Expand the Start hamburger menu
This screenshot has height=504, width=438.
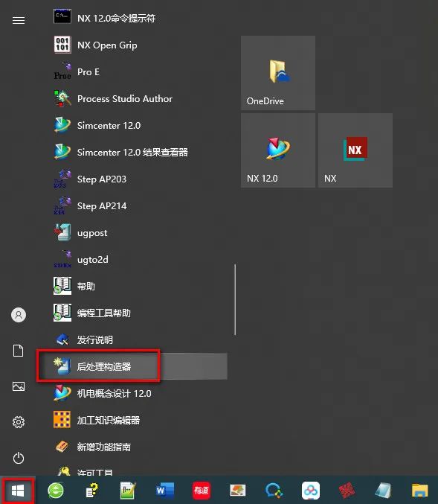19,20
